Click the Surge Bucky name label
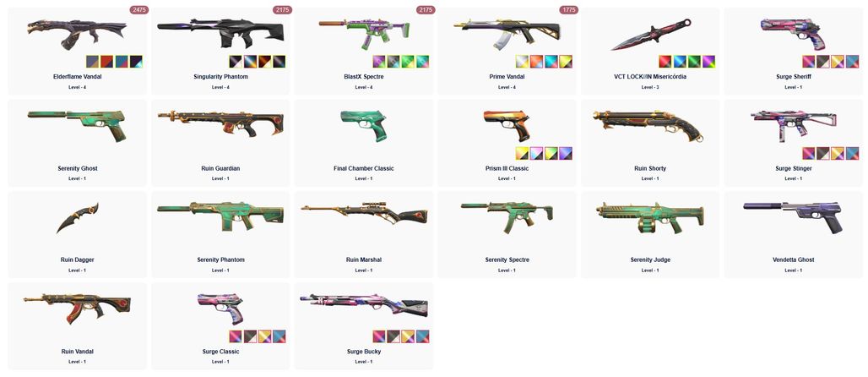Screen dimensions: 868x377 tap(364, 352)
